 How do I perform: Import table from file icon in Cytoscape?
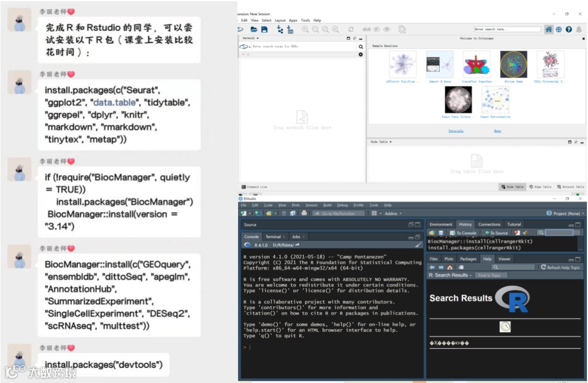click(290, 29)
